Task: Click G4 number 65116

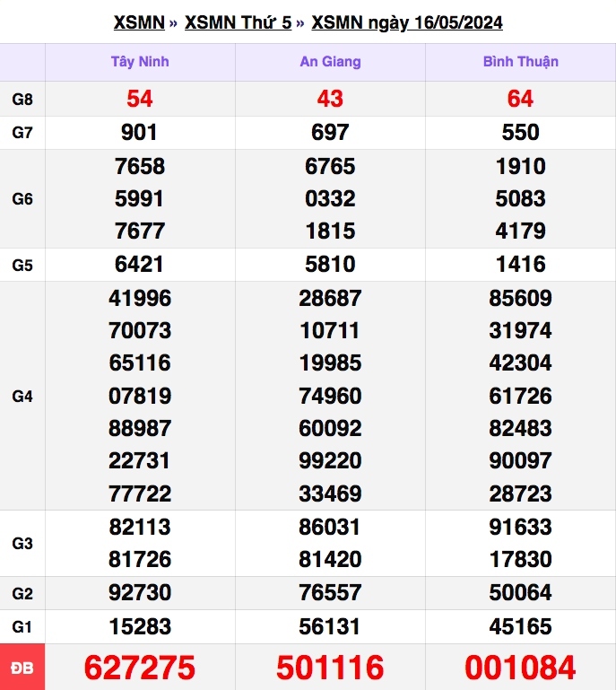Action: (140, 363)
